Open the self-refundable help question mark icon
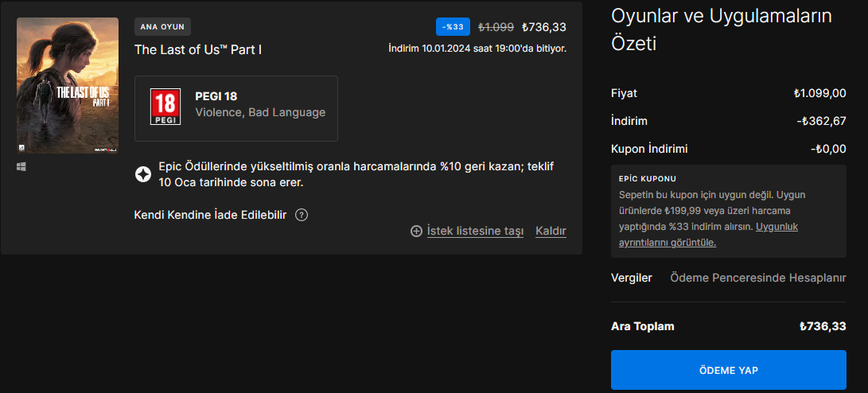868x393 pixels. click(x=302, y=216)
